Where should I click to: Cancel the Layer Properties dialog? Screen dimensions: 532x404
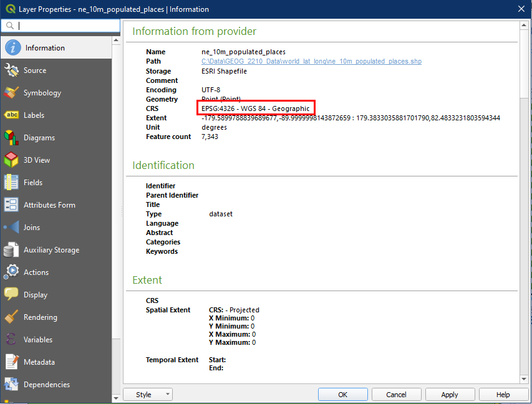click(x=396, y=395)
